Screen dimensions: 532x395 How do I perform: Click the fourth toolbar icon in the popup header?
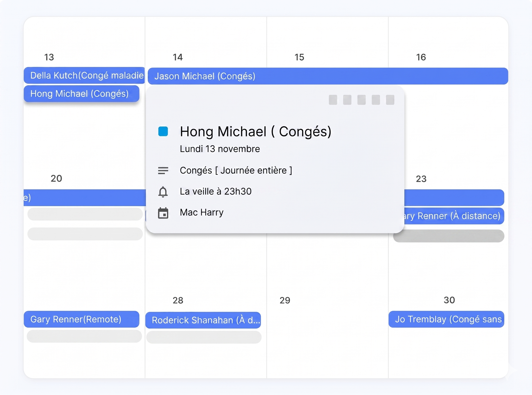coord(376,99)
